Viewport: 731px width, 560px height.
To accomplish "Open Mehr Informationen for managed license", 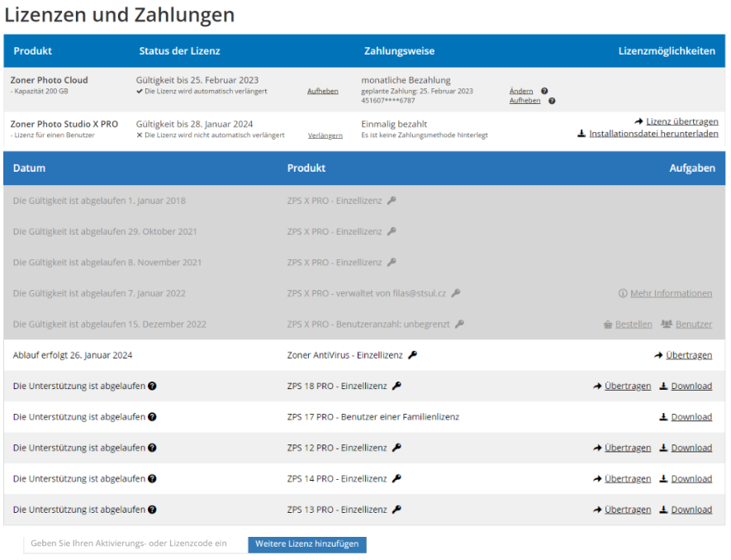I will click(671, 293).
